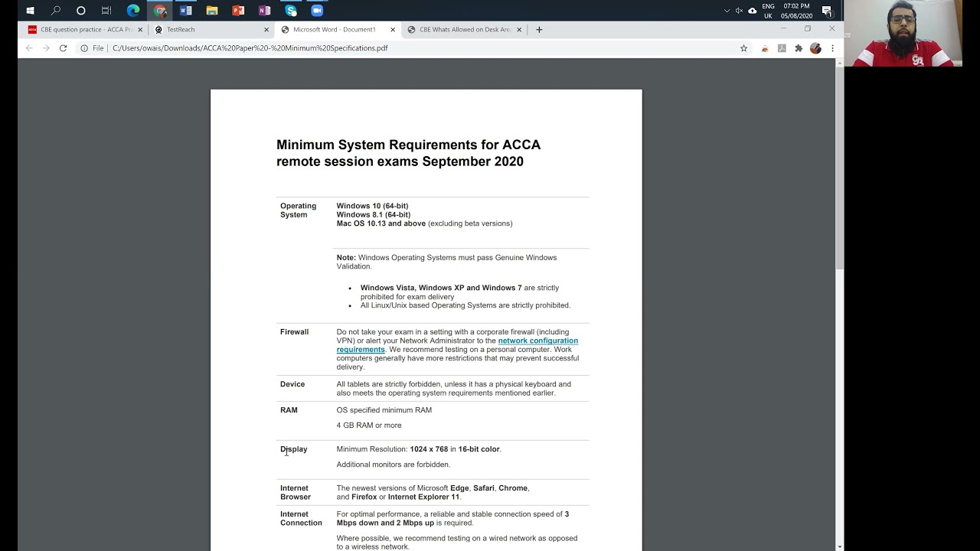Click the 'Device' row label
The width and height of the screenshot is (980, 551).
point(292,384)
